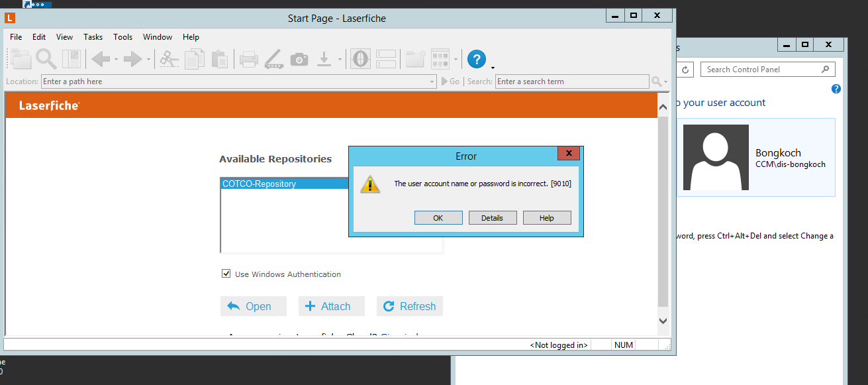This screenshot has width=868, height=385.
Task: Click the Search Control Panel input box
Action: click(x=767, y=69)
